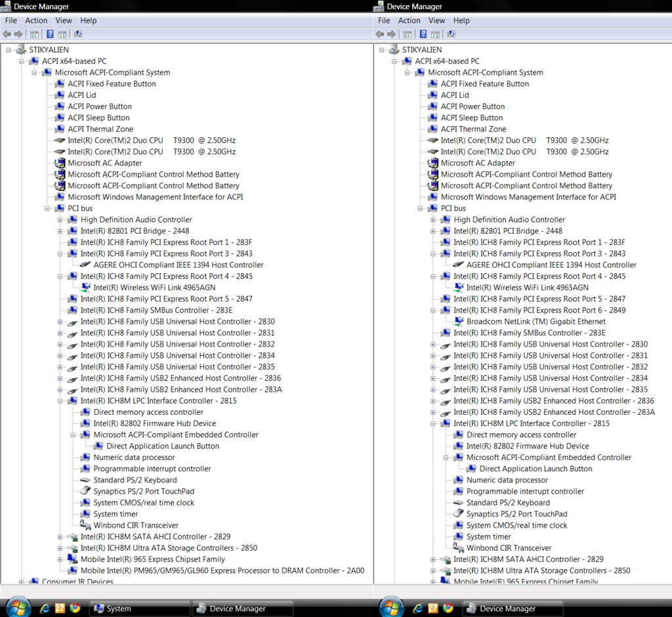Screen dimensions: 672x617
Task: Click Internet Explorer quick launch icon on right taskbar
Action: click(419, 608)
